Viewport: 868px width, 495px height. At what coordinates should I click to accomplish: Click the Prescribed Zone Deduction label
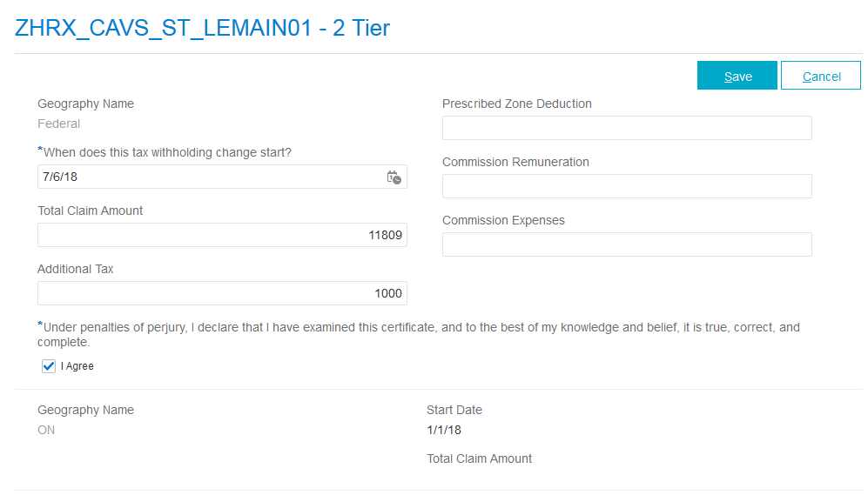coord(516,104)
